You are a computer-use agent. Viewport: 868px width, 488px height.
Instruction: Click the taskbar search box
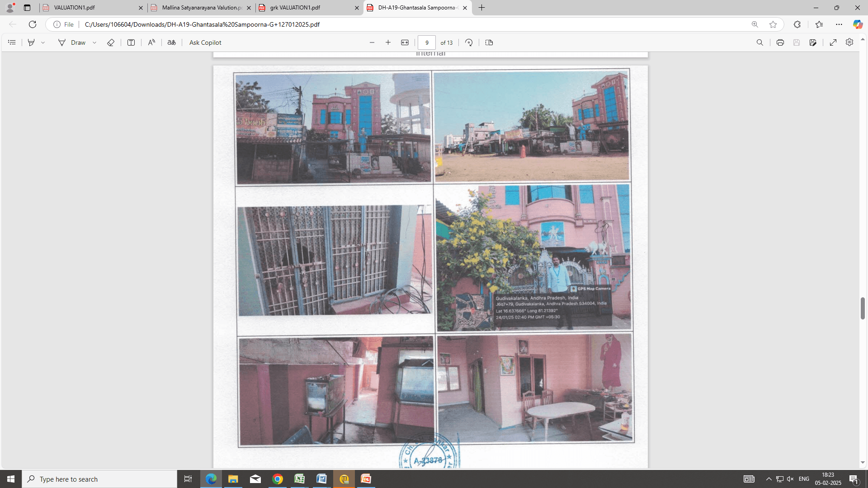[x=99, y=479]
